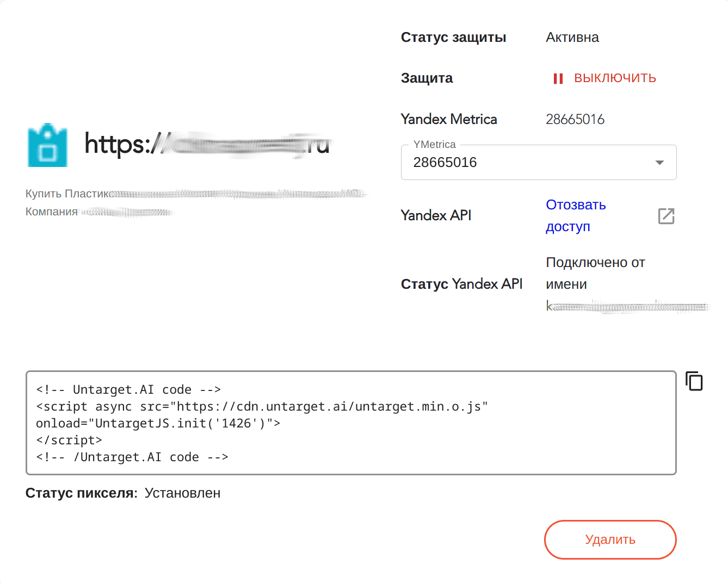Screen dimensions: 728x583
Task: Expand YMetrica dropdown arrow
Action: pos(659,163)
